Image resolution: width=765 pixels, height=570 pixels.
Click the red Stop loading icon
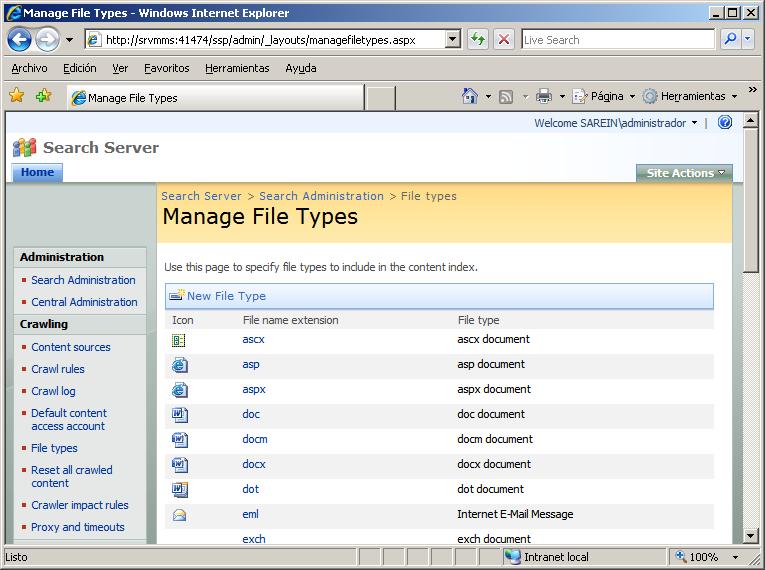point(504,40)
